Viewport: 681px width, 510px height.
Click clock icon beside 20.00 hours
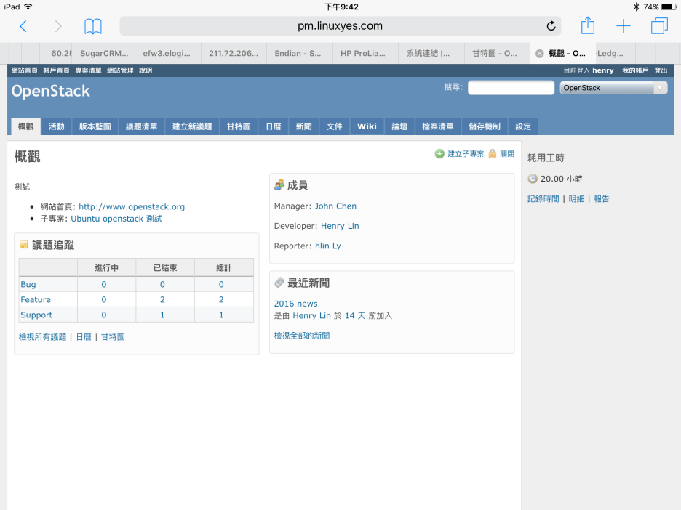pos(532,179)
